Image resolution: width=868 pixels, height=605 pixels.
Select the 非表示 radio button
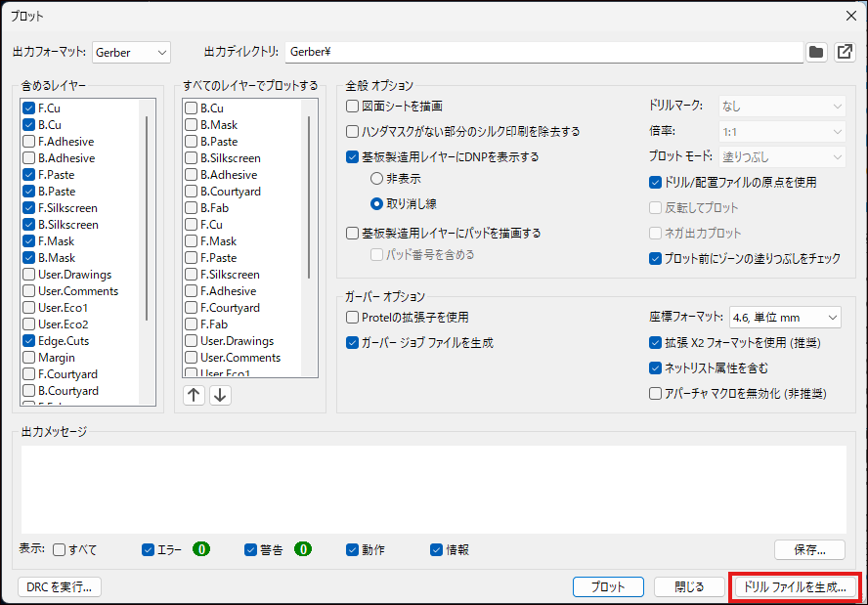(376, 179)
